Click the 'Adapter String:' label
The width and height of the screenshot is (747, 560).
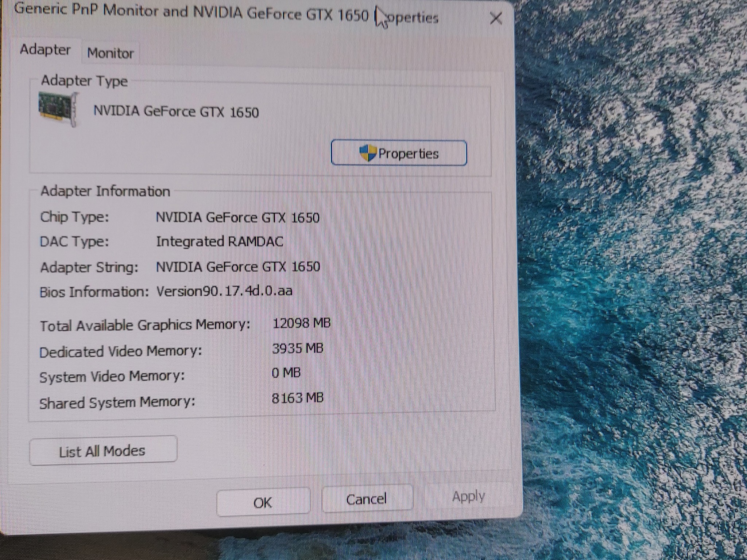[89, 267]
